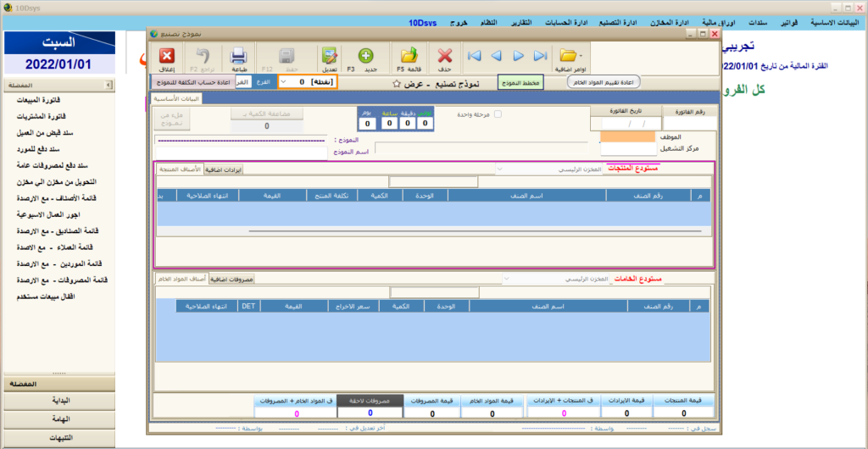Open فاتورة المبيعات from favorites list
Image resolution: width=868 pixels, height=449 pixels.
pos(39,101)
